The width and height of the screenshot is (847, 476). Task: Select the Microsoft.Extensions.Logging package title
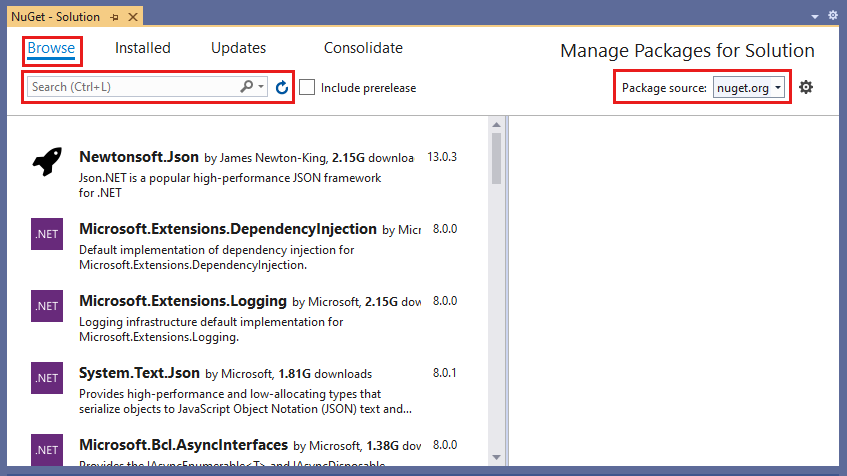[x=183, y=301]
